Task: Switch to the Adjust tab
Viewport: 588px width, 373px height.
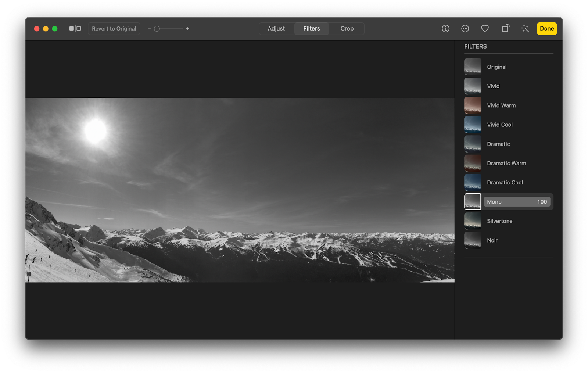Action: (x=276, y=28)
